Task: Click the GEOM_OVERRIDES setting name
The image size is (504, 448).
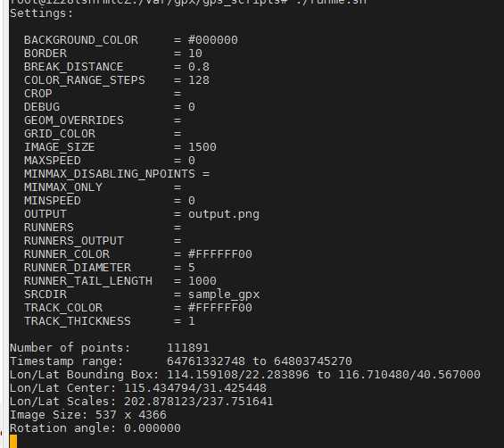Action: pos(74,120)
